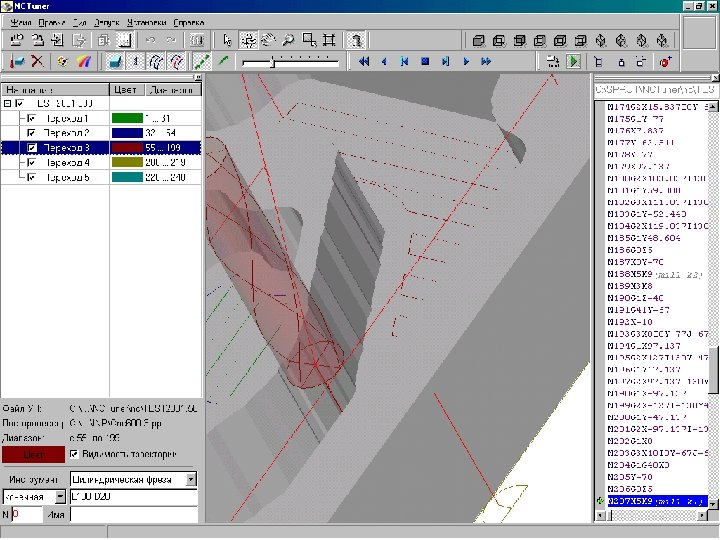Click rewind to start double-arrow button
The width and height of the screenshot is (720, 540).
point(364,62)
